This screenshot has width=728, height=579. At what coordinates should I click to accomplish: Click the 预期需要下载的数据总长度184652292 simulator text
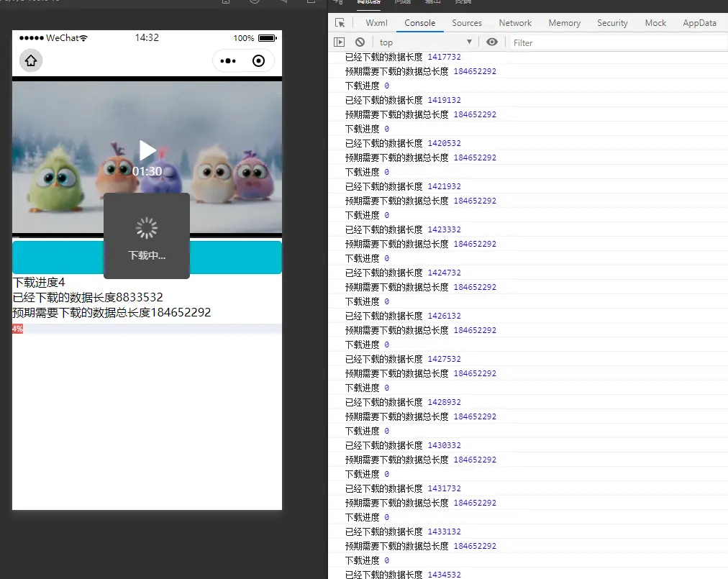point(112,312)
